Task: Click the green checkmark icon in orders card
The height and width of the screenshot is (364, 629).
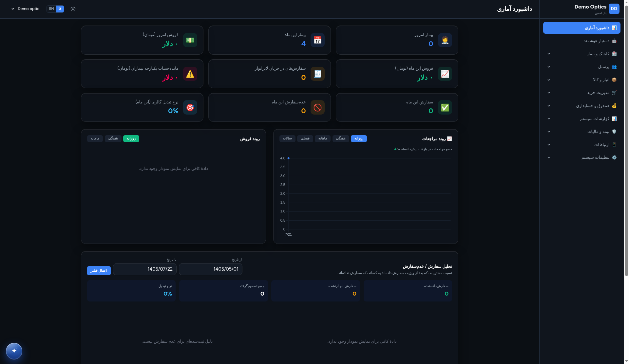Action: 445,107
